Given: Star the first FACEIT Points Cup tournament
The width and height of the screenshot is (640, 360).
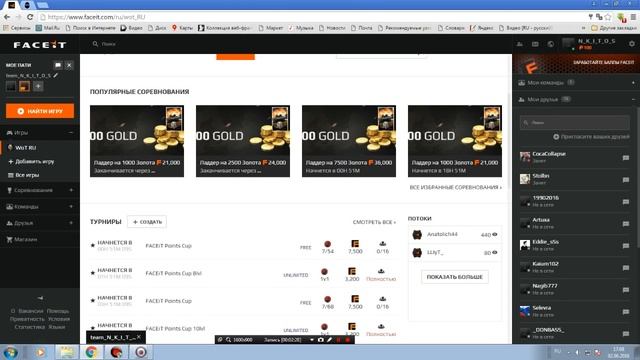Looking at the screenshot, I should (x=93, y=245).
